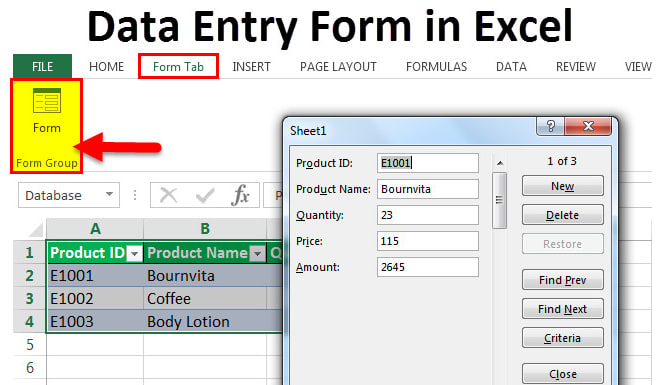
Task: Select row 4 header
Action: click(29, 322)
